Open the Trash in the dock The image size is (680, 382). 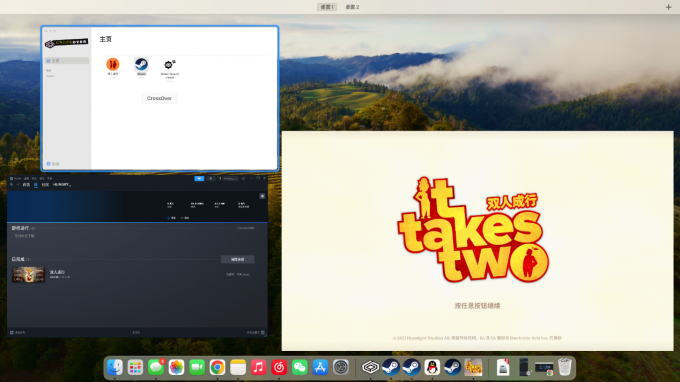[x=564, y=367]
